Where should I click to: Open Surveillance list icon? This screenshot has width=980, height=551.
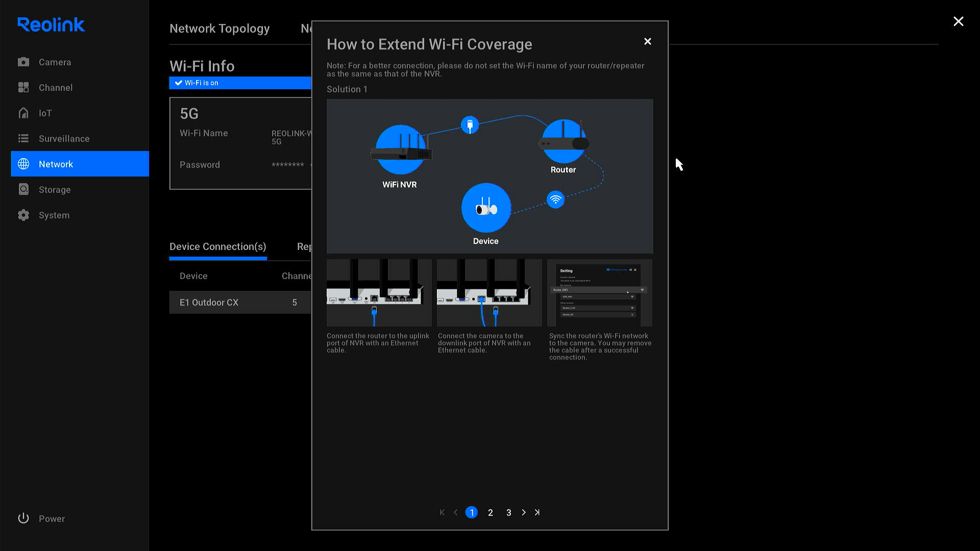pos(23,139)
